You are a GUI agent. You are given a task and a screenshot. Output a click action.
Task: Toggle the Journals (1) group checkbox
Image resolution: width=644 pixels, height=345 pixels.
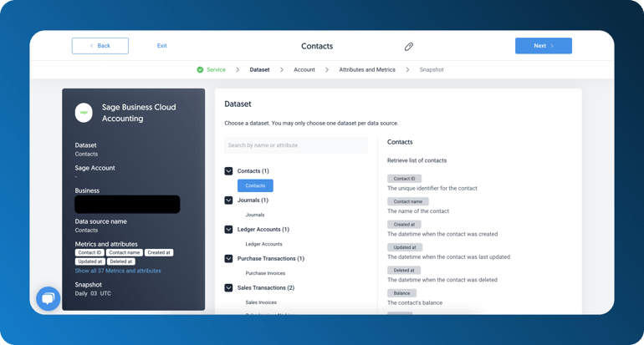tap(228, 200)
